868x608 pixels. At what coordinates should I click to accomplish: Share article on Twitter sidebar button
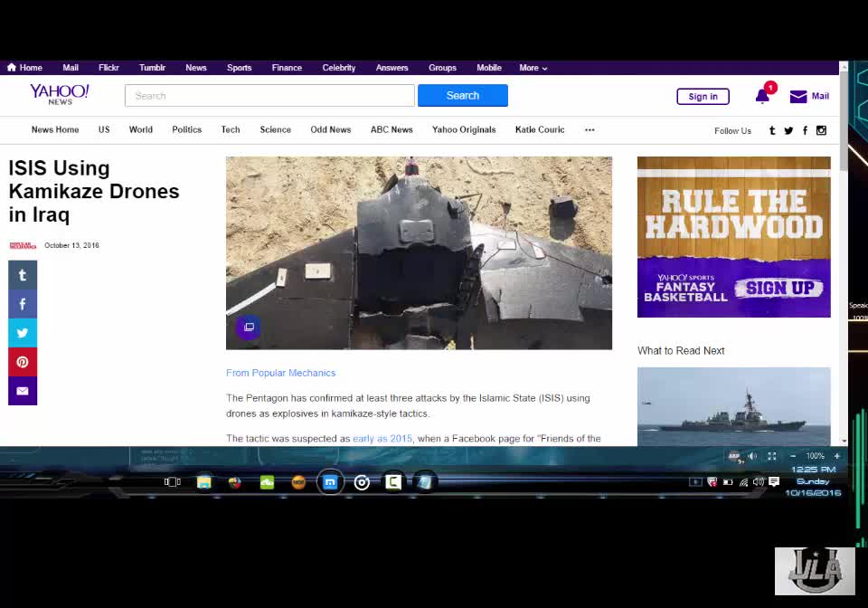pyautogui.click(x=23, y=333)
